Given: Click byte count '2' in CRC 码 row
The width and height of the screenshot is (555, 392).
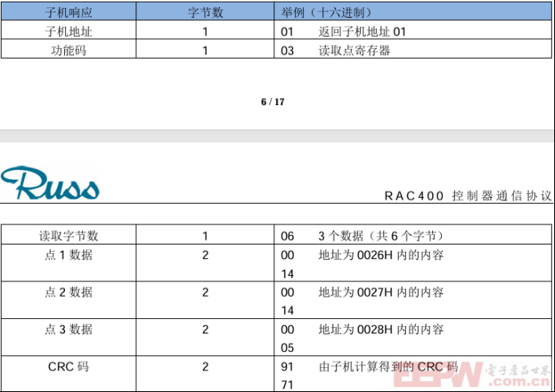Looking at the screenshot, I should (x=205, y=367).
